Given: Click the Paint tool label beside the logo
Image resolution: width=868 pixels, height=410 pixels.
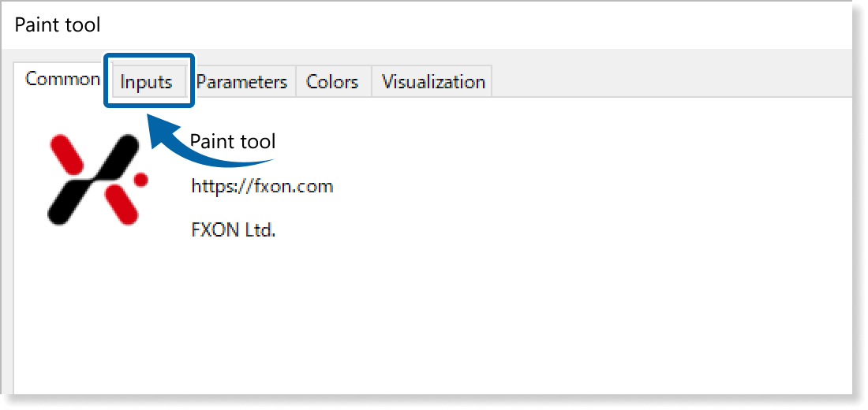Looking at the screenshot, I should tap(234, 142).
